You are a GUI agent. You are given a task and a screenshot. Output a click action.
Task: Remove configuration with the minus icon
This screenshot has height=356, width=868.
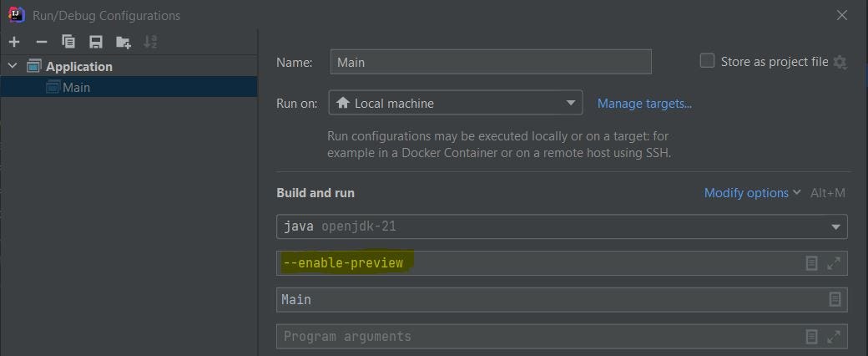42,42
